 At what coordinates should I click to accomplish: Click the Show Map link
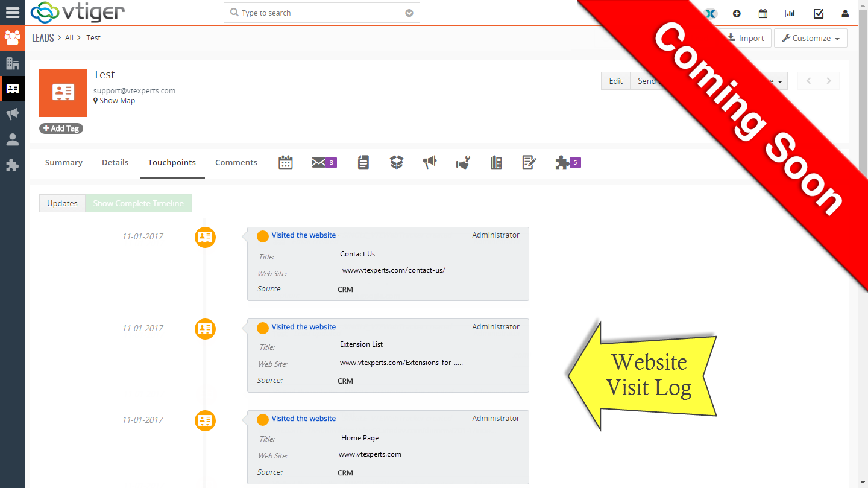coord(115,101)
